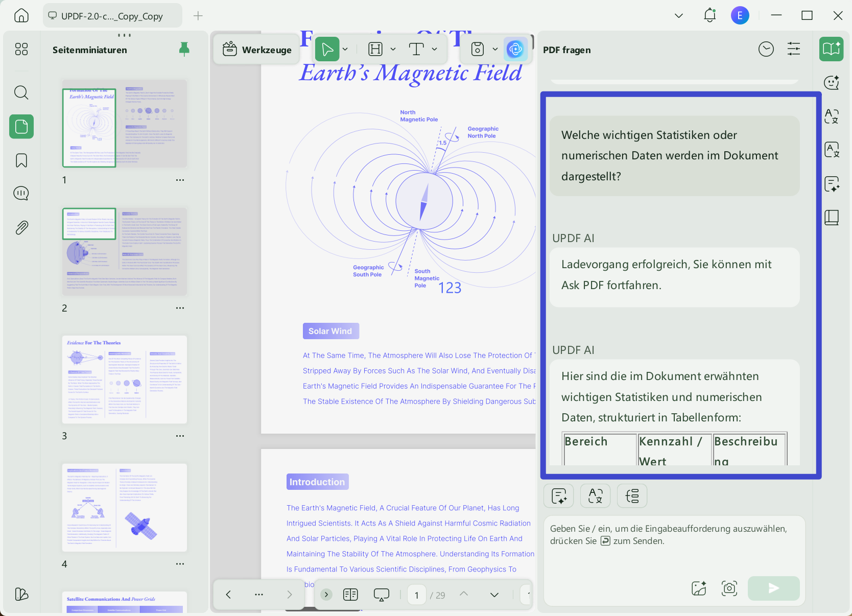Go forward with the right arrow button
This screenshot has width=852, height=616.
tap(290, 595)
